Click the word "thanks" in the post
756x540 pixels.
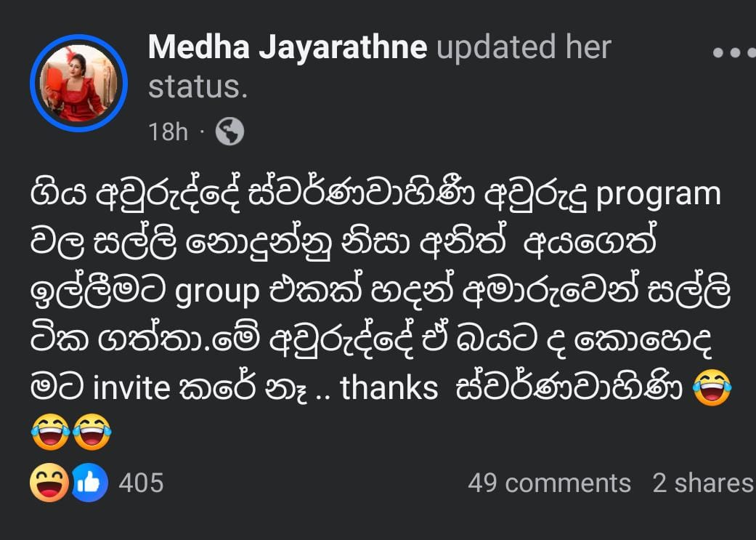pos(389,388)
